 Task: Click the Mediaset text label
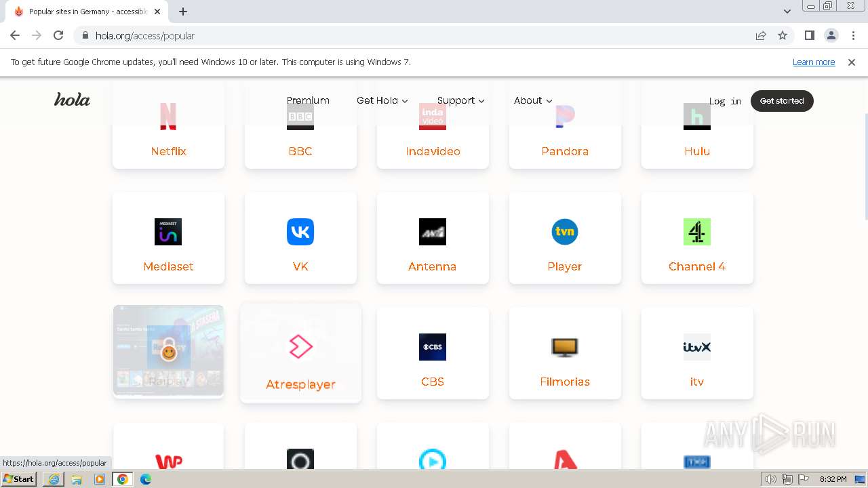coord(168,266)
